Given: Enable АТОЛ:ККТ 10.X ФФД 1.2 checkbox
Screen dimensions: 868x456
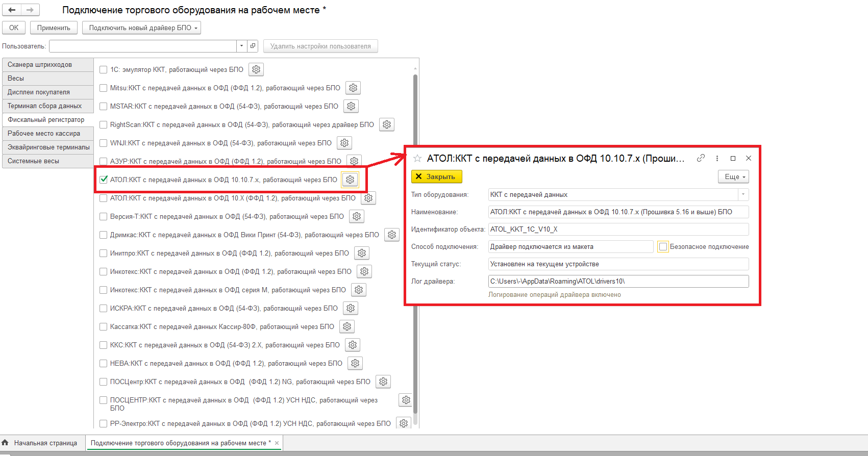Looking at the screenshot, I should 104,198.
